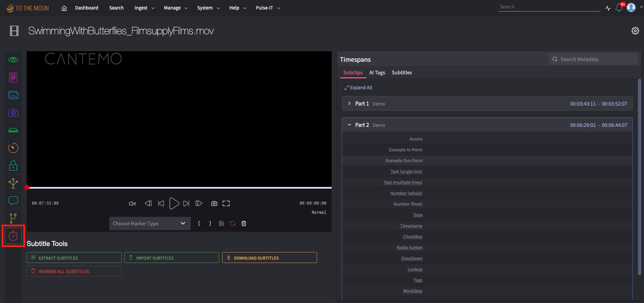644x303 pixels.
Task: Click the 'Timestamp' field label
Action: point(411,226)
